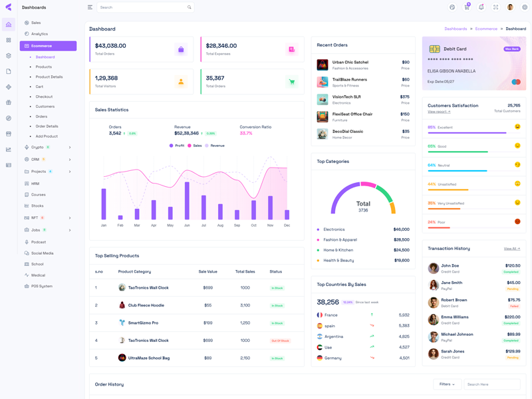
Task: Click the Excellent satisfaction progress bar
Action: pyautogui.click(x=467, y=133)
